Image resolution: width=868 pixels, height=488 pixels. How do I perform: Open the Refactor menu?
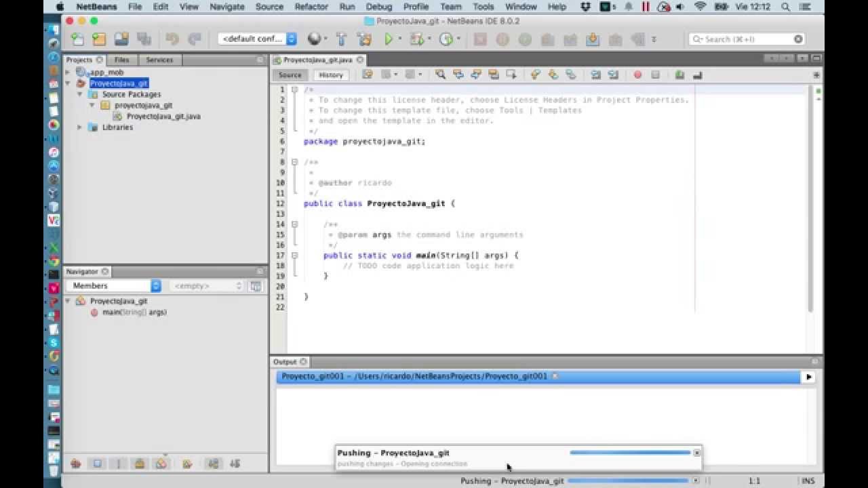(311, 7)
